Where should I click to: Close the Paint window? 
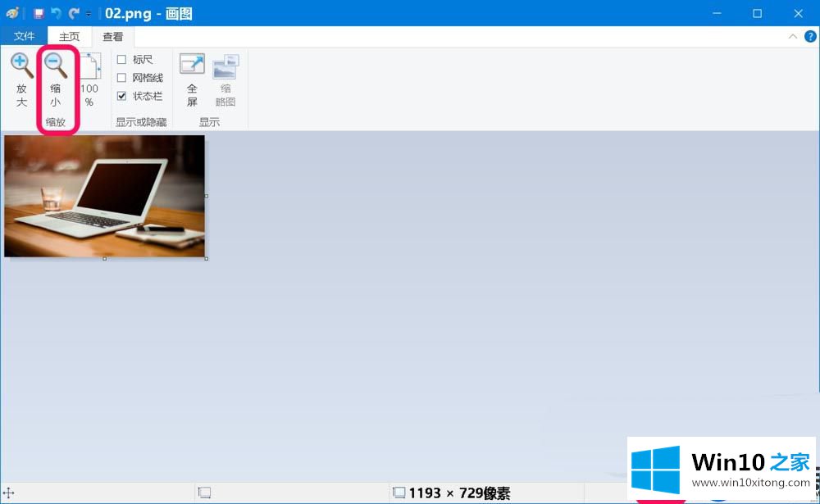pyautogui.click(x=798, y=13)
